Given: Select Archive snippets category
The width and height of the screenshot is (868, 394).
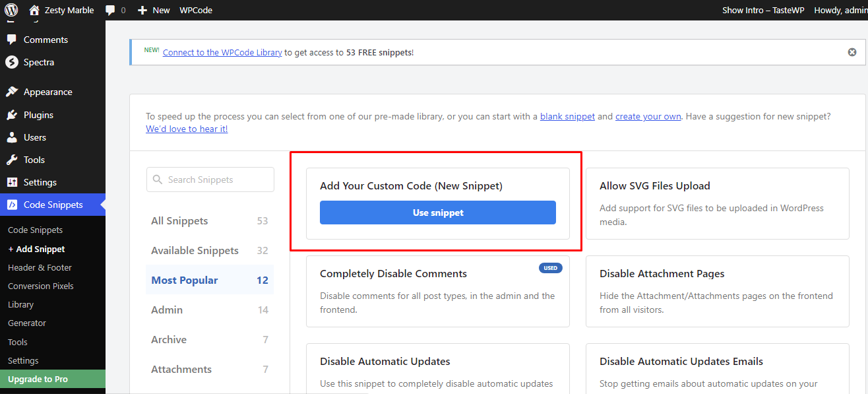Looking at the screenshot, I should pos(210,339).
